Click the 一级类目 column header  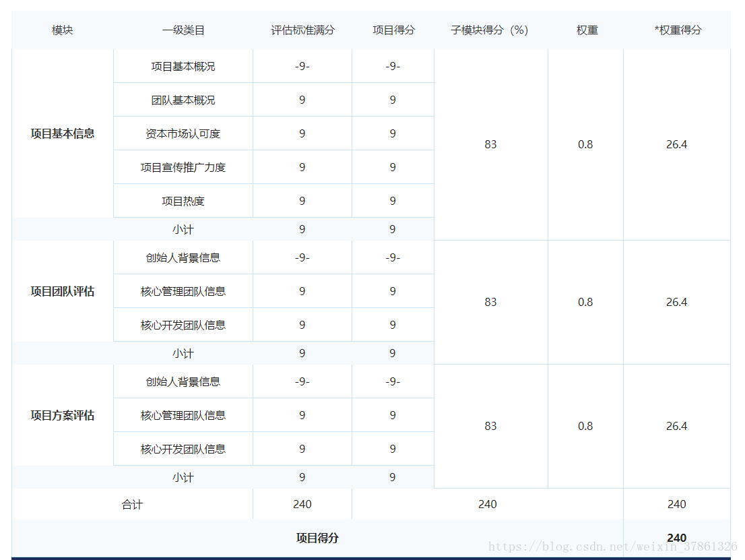point(183,30)
